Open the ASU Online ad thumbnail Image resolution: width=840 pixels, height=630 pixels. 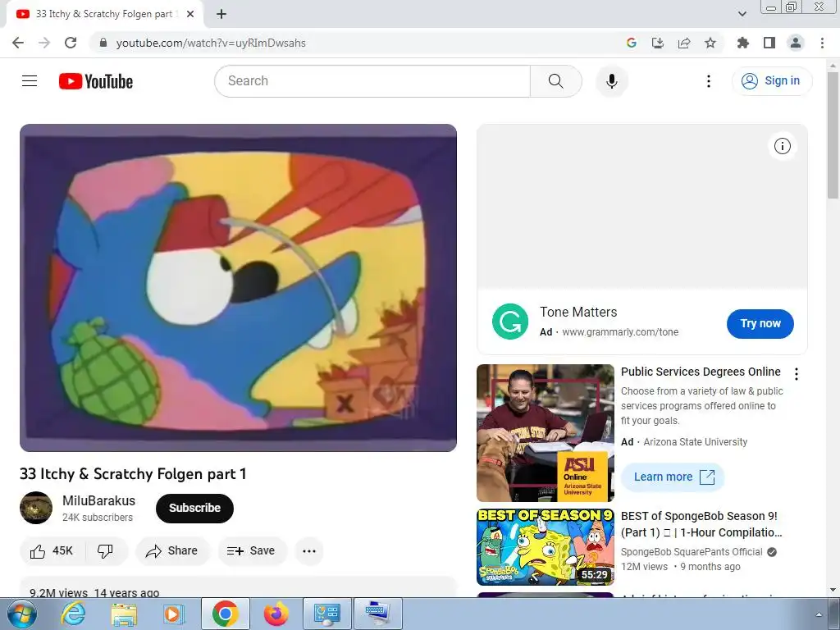546,433
